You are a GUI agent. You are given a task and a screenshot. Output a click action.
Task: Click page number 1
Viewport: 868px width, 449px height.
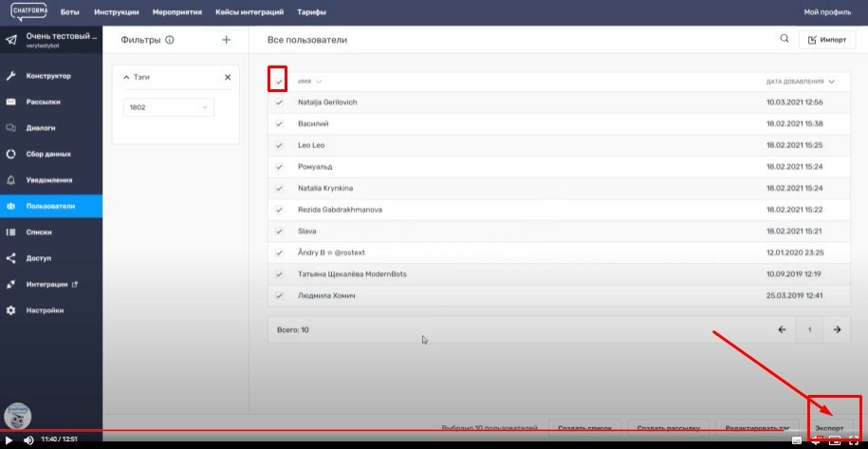(809, 329)
